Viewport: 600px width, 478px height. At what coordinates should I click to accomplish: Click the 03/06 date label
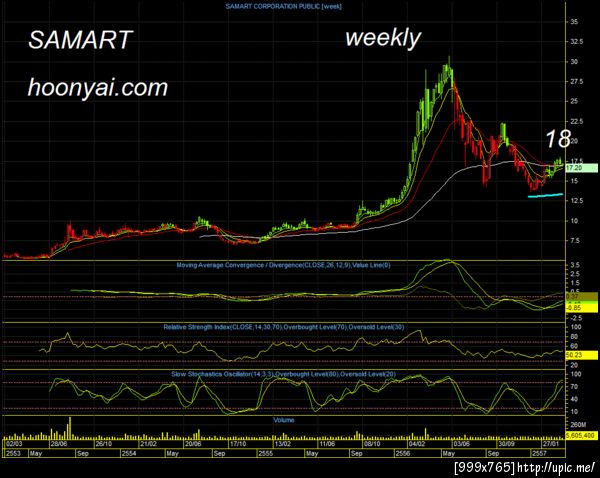(461, 444)
